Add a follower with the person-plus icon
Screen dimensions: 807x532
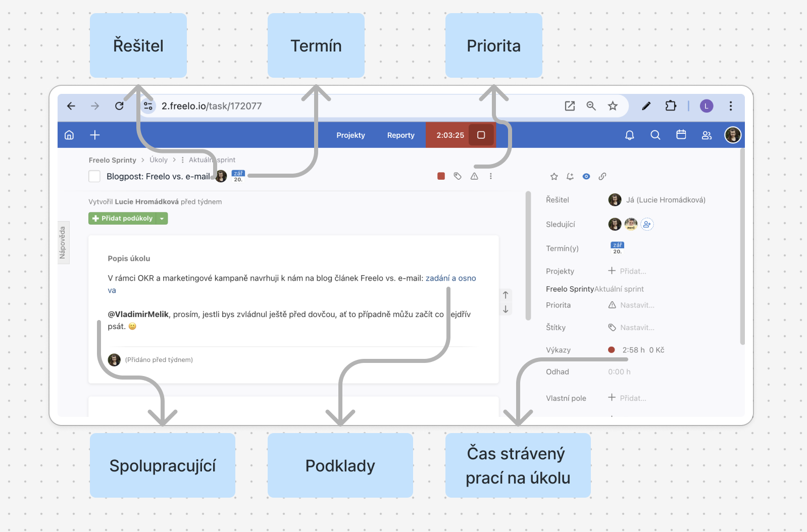tap(647, 225)
